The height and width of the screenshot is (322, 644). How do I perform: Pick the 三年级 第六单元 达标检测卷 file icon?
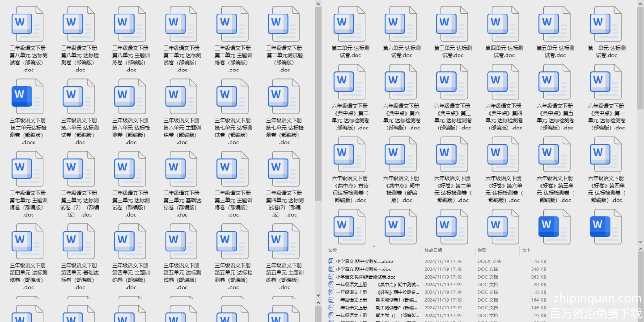pyautogui.click(x=130, y=96)
